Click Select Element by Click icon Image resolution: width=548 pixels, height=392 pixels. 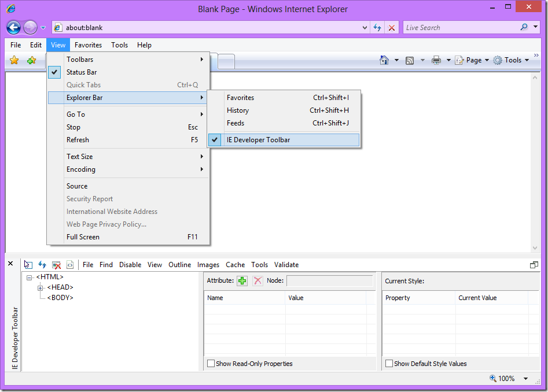[x=28, y=265]
